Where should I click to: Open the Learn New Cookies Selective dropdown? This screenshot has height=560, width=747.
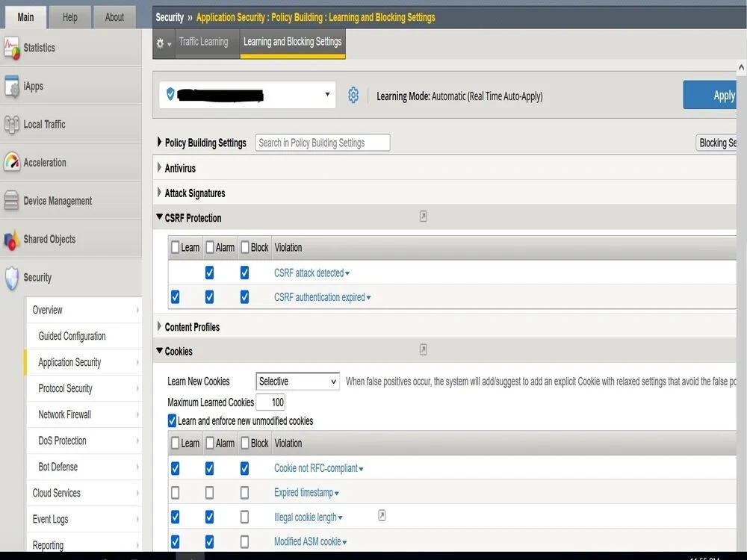[297, 381]
